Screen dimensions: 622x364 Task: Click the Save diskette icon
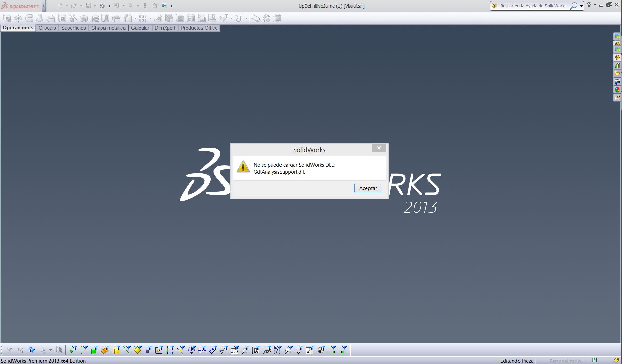[x=88, y=6]
